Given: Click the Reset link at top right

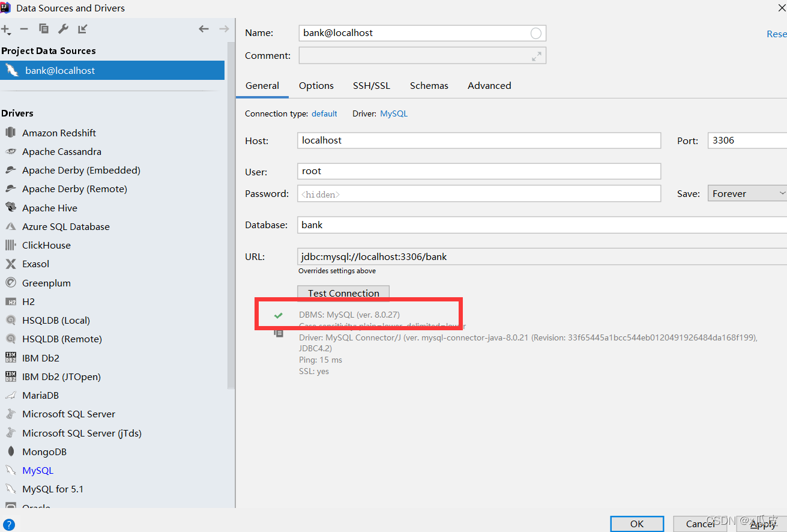Looking at the screenshot, I should tap(777, 34).
